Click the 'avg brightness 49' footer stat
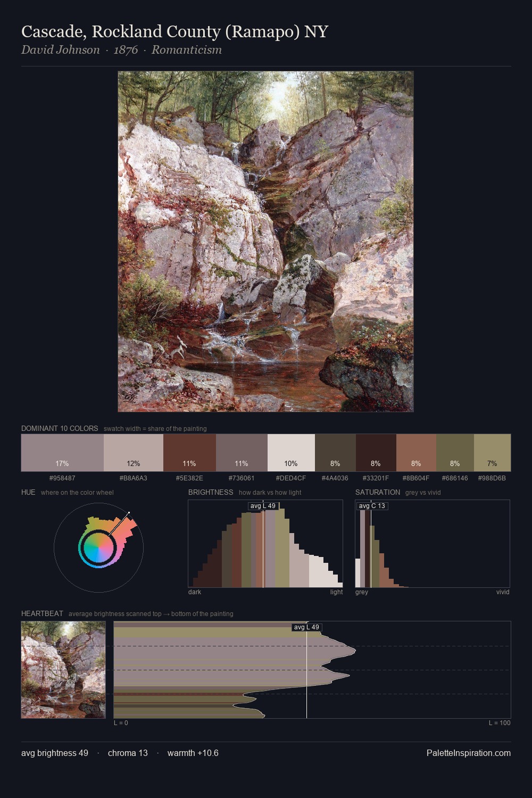Viewport: 532px width, 798px height. (55, 753)
